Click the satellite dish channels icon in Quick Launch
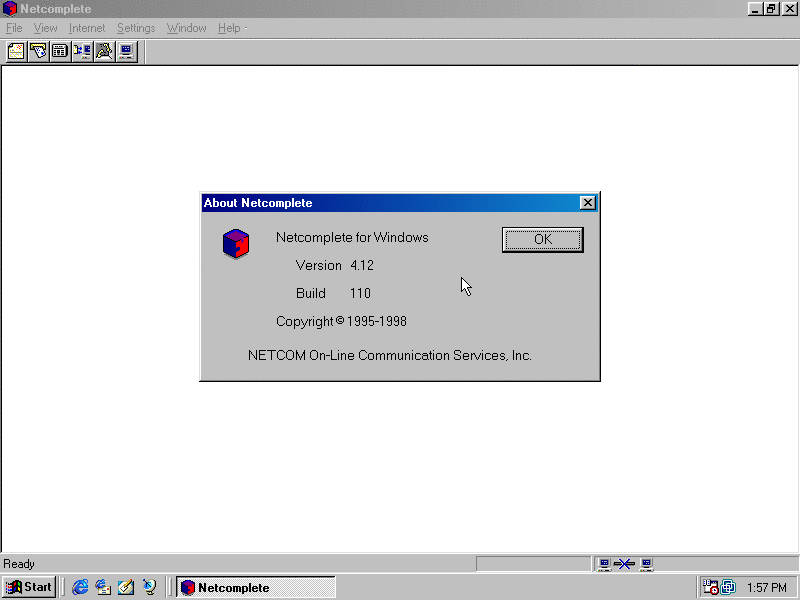 149,587
